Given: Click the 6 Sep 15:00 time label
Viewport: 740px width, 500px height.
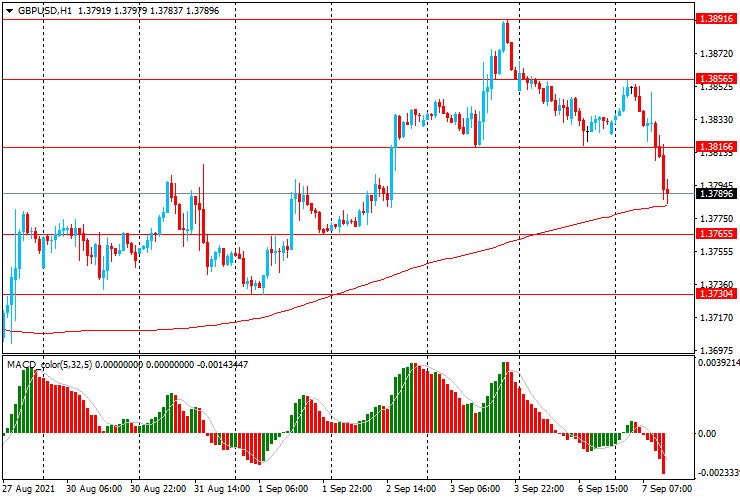Looking at the screenshot, I should 603,488.
